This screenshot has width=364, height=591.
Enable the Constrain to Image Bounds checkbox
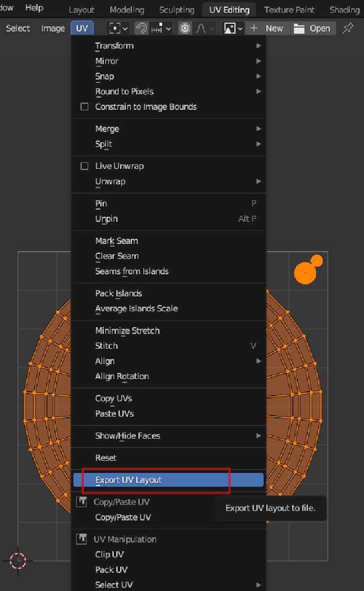(84, 107)
